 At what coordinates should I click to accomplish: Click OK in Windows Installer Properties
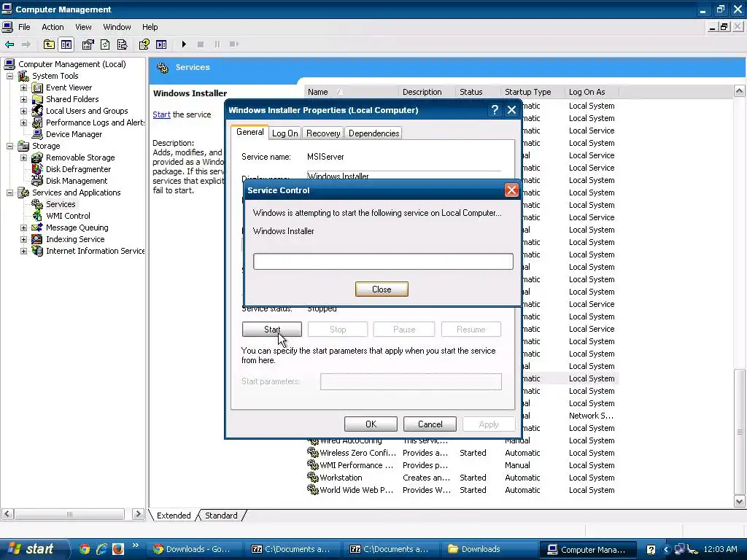371,424
